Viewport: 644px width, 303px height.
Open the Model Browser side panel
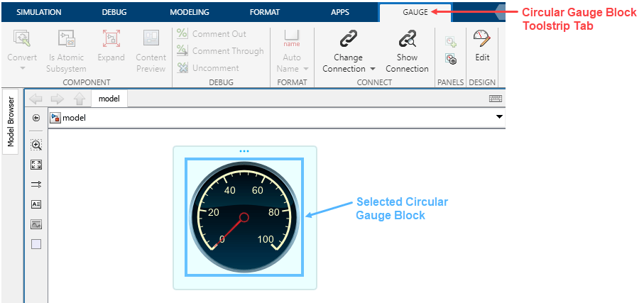tap(11, 121)
